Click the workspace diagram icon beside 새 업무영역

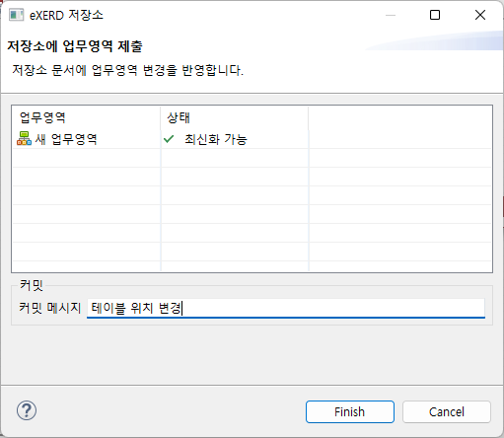pos(24,139)
